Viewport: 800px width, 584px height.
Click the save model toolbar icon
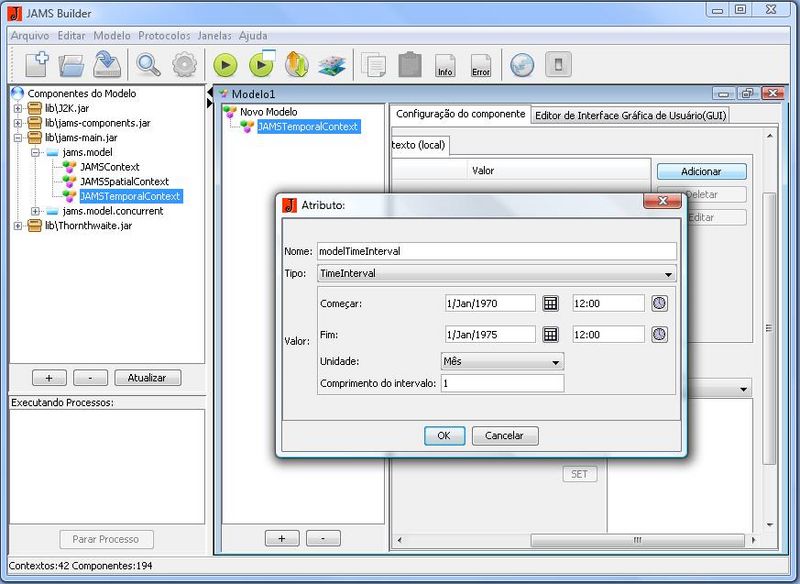106,65
